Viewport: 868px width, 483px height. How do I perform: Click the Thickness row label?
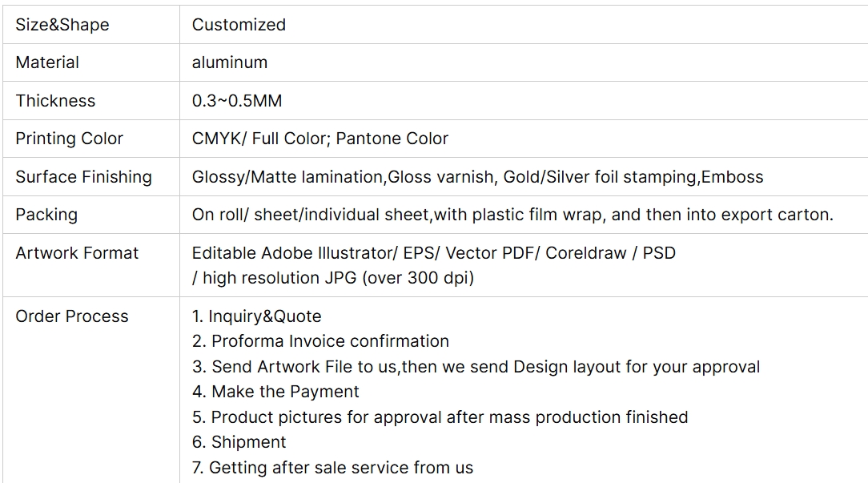click(x=55, y=101)
